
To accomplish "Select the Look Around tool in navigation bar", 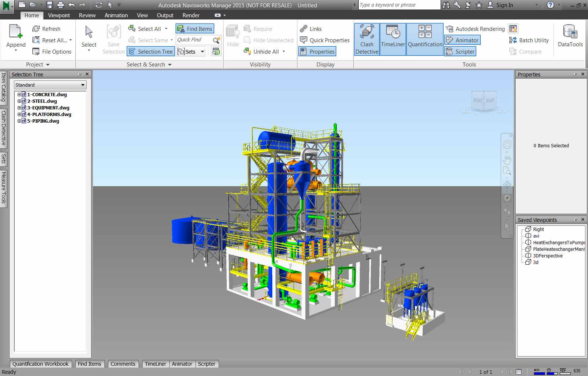I will tap(507, 199).
